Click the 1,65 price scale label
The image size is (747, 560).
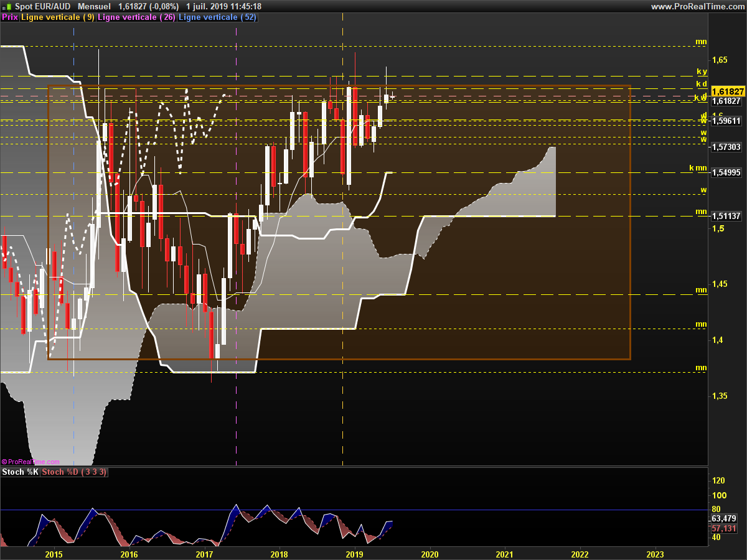point(720,60)
